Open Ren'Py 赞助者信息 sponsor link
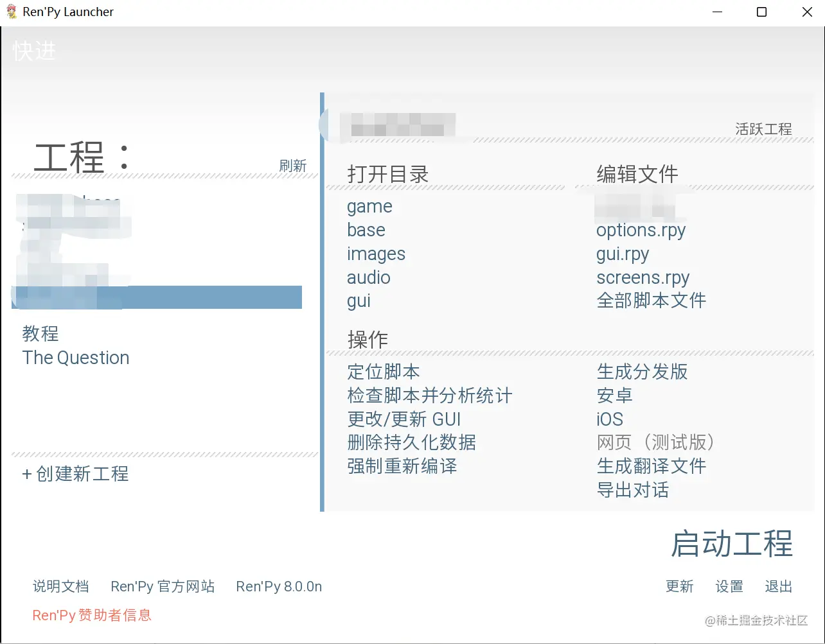Screen dimensions: 825x644 pos(92,615)
